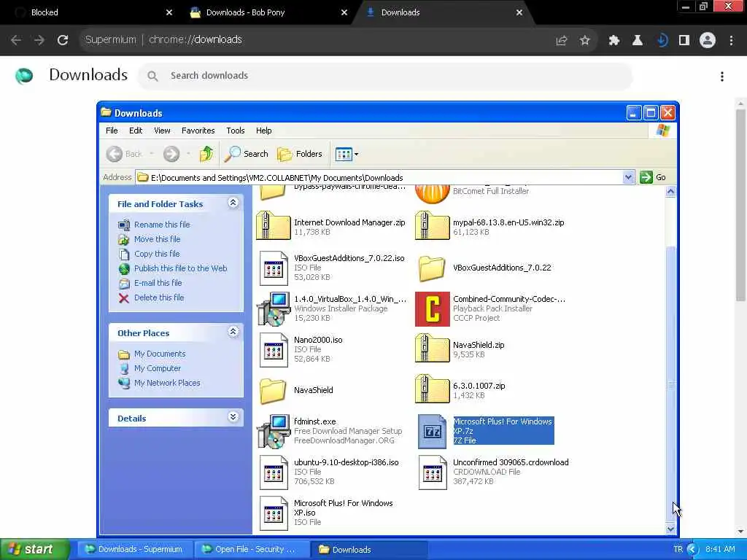Viewport: 747px width, 560px height.
Task: Switch to Open File - Security taskbar item
Action: [x=252, y=550]
